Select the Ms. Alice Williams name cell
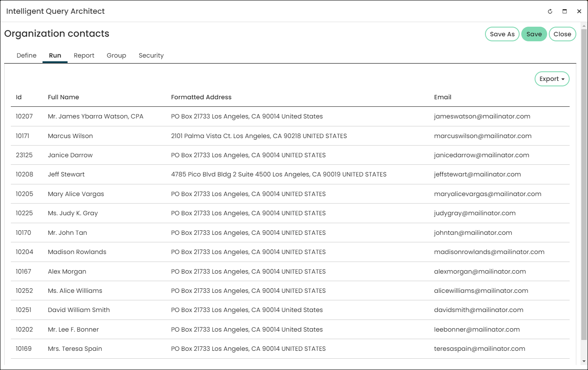The width and height of the screenshot is (588, 370). click(75, 291)
